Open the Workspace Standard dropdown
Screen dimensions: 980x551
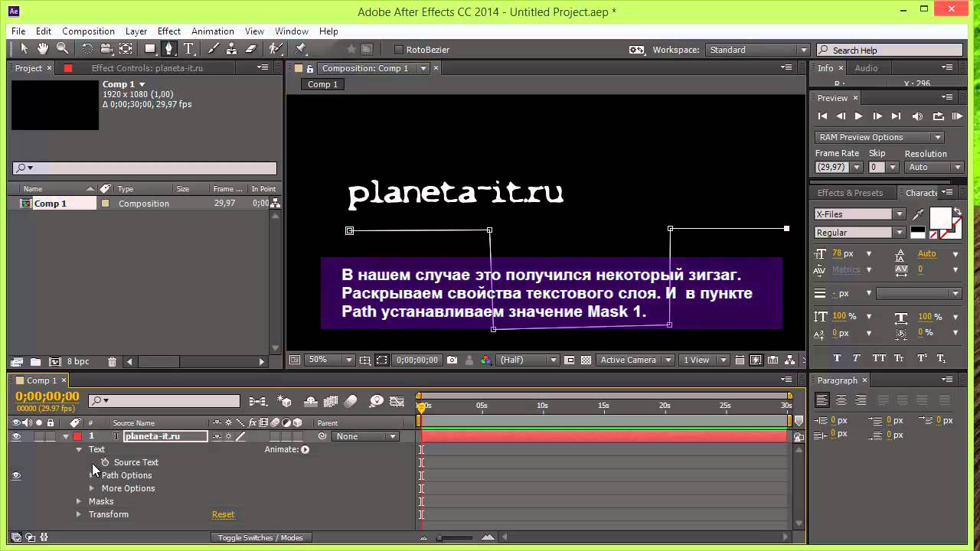click(x=757, y=50)
